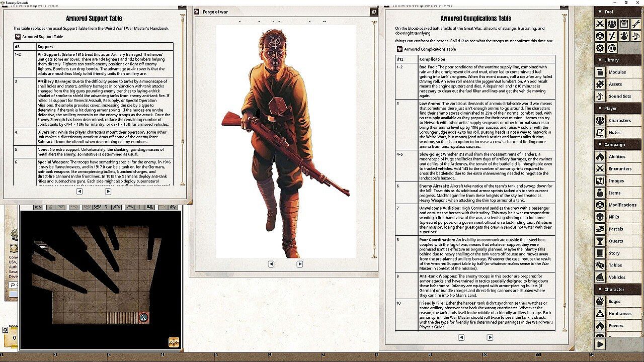644x362 pixels.
Task: Click the Hindrances triangle icon
Action: pyautogui.click(x=600, y=313)
